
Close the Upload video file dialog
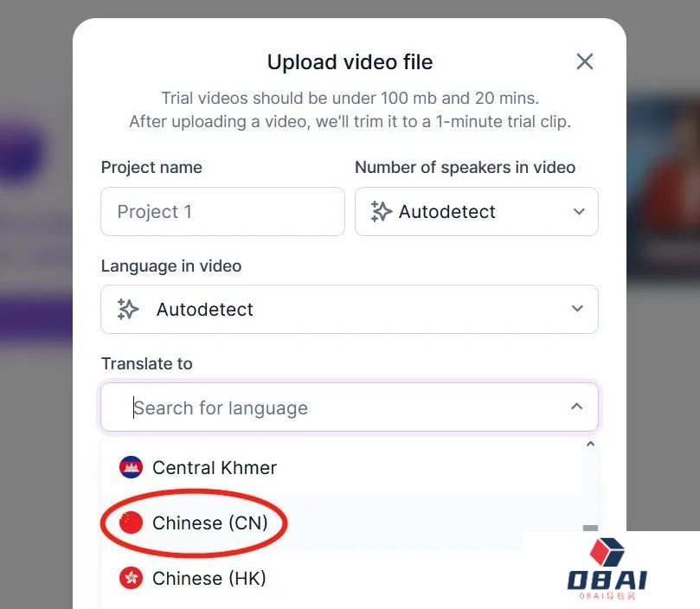(x=584, y=61)
